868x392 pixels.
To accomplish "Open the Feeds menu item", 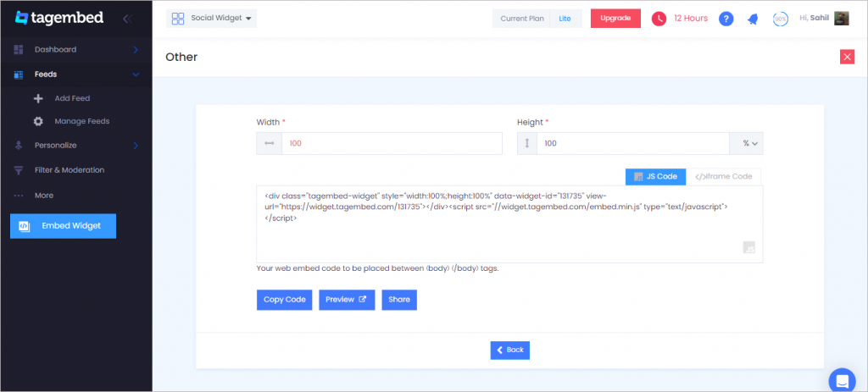I will pyautogui.click(x=46, y=75).
